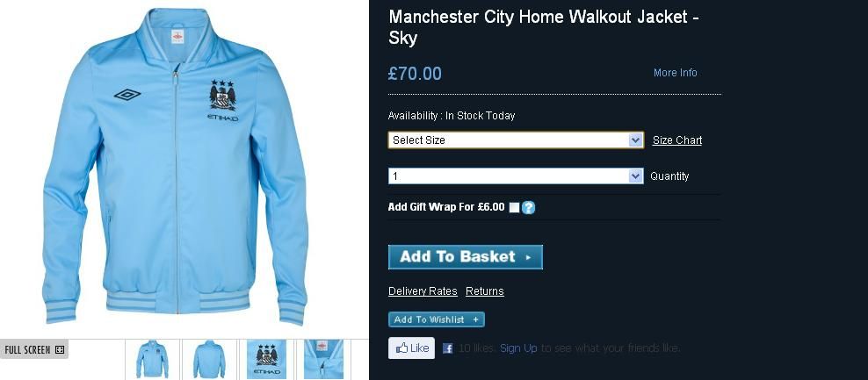The width and height of the screenshot is (868, 380).
Task: View Delivery Rates link
Action: [423, 291]
